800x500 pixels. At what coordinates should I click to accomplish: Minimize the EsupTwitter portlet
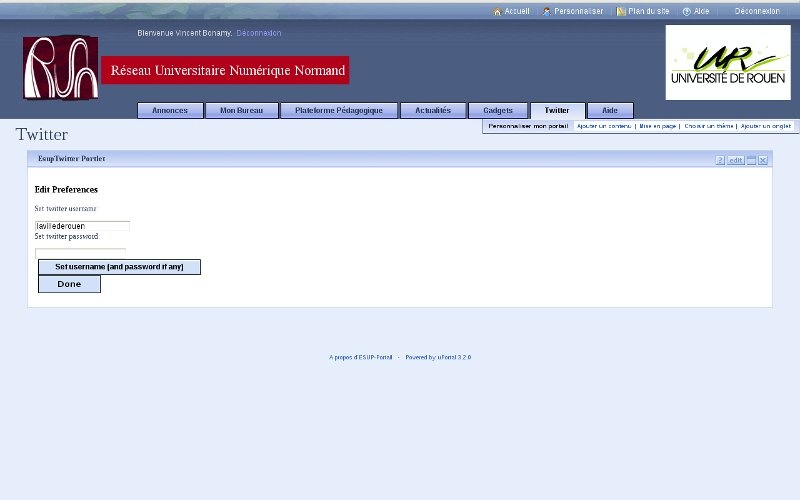[x=751, y=160]
